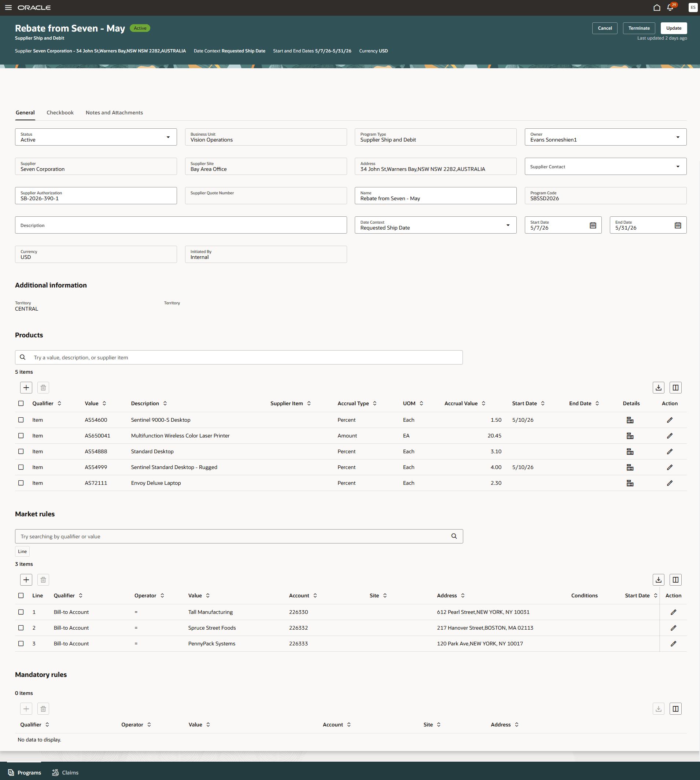The image size is (700, 780).
Task: Open the hamburger navigation menu
Action: tap(8, 8)
